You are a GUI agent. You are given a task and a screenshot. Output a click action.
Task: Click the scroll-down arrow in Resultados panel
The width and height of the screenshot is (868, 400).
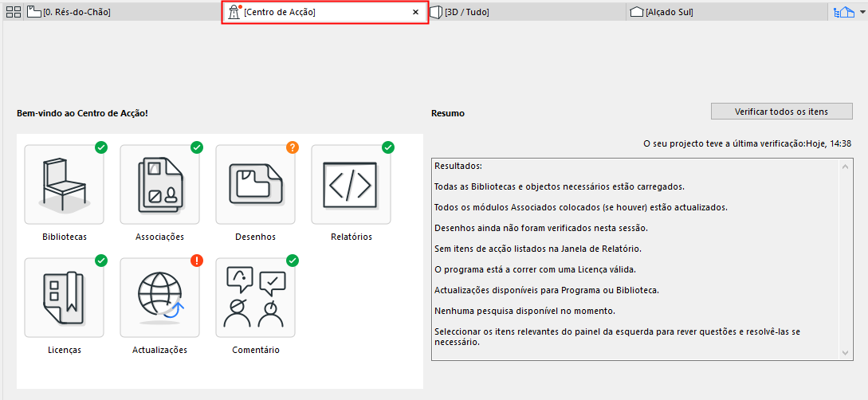pyautogui.click(x=847, y=353)
